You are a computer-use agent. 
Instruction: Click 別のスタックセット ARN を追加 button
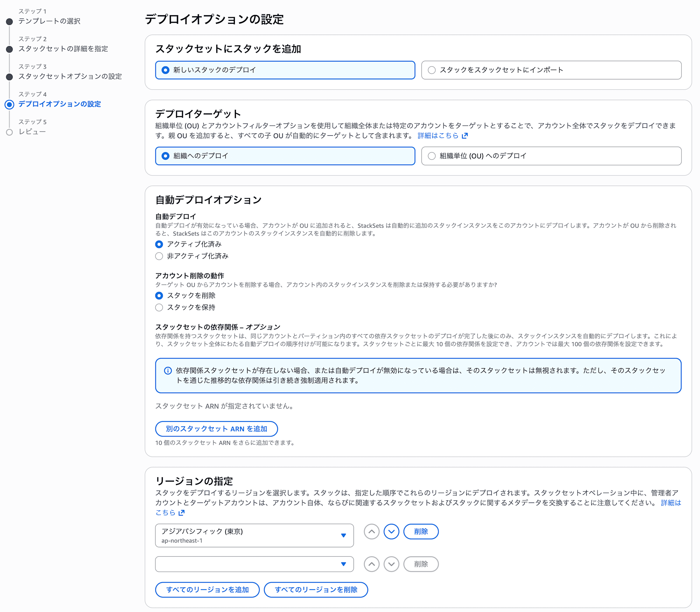click(x=216, y=429)
